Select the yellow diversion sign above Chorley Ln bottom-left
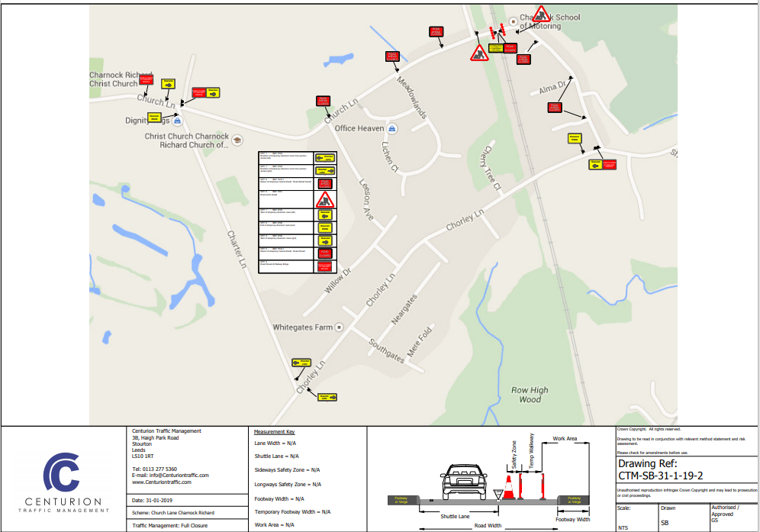Viewport: 760px width, 532px height. pyautogui.click(x=301, y=363)
